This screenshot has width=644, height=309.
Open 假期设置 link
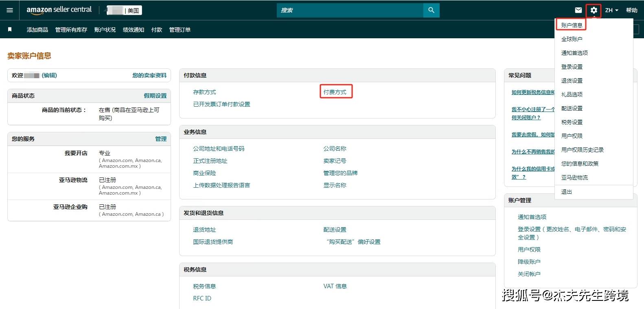[x=155, y=96]
